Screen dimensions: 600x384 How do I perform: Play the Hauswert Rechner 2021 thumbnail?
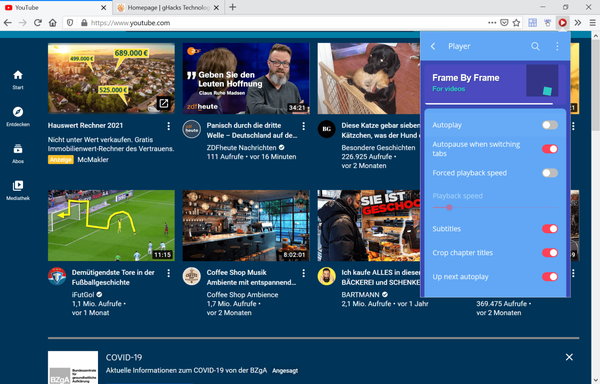click(x=111, y=78)
